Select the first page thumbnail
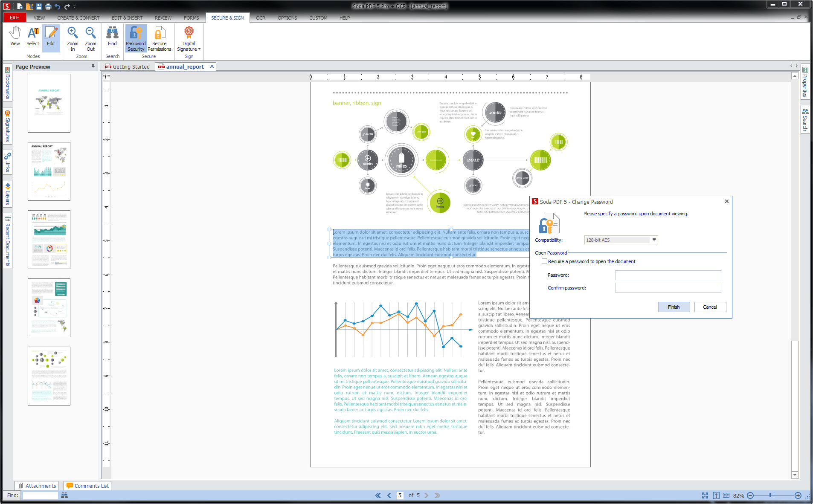 tap(49, 103)
